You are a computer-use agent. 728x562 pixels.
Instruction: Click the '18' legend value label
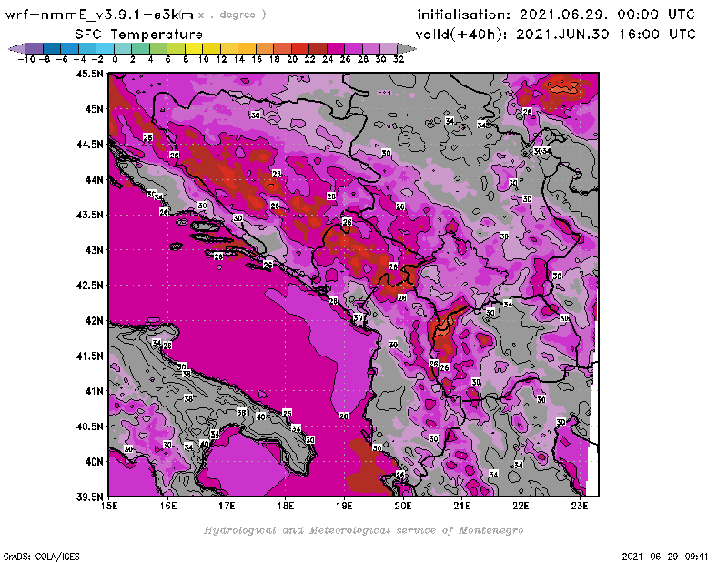275,59
